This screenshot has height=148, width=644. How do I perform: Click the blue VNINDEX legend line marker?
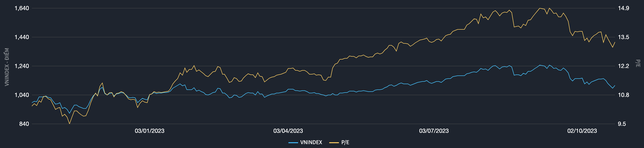pos(293,142)
